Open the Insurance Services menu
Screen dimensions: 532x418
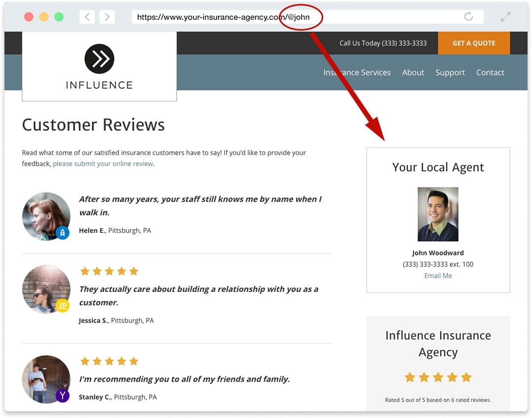356,72
